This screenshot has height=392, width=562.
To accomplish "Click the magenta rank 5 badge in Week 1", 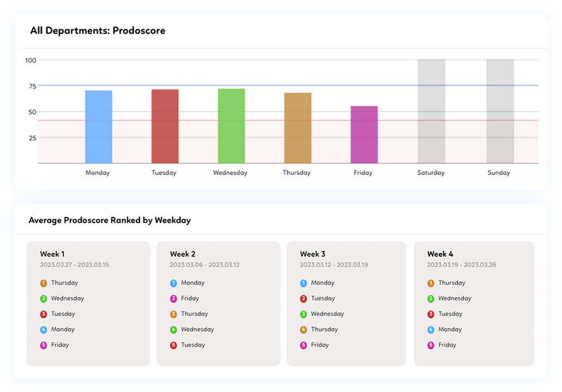I will (x=44, y=345).
